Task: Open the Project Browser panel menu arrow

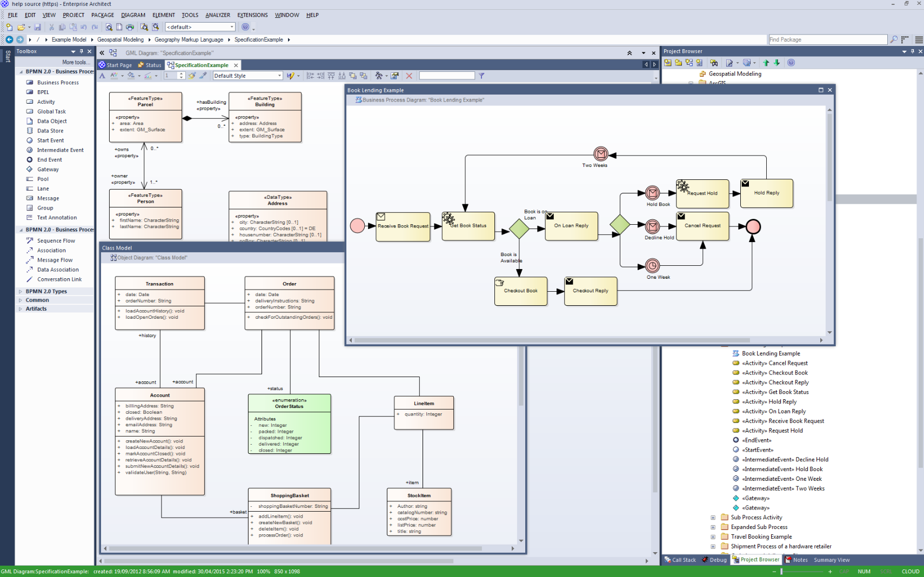Action: 904,51
